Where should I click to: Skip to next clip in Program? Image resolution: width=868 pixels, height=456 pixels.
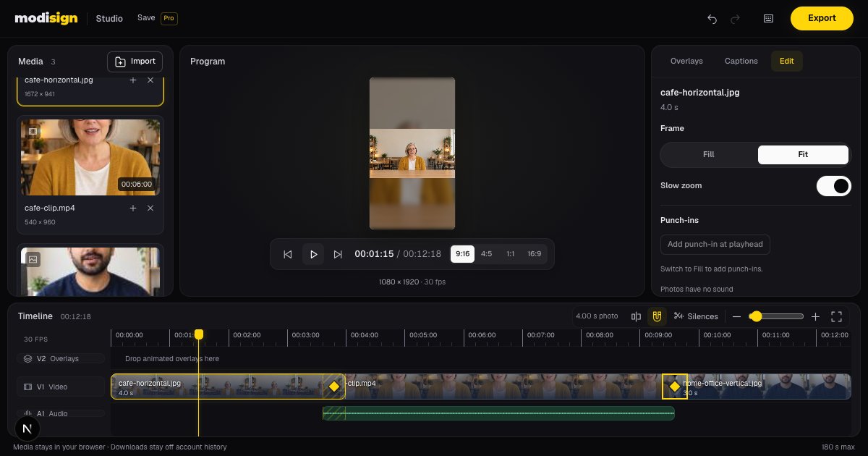point(337,254)
